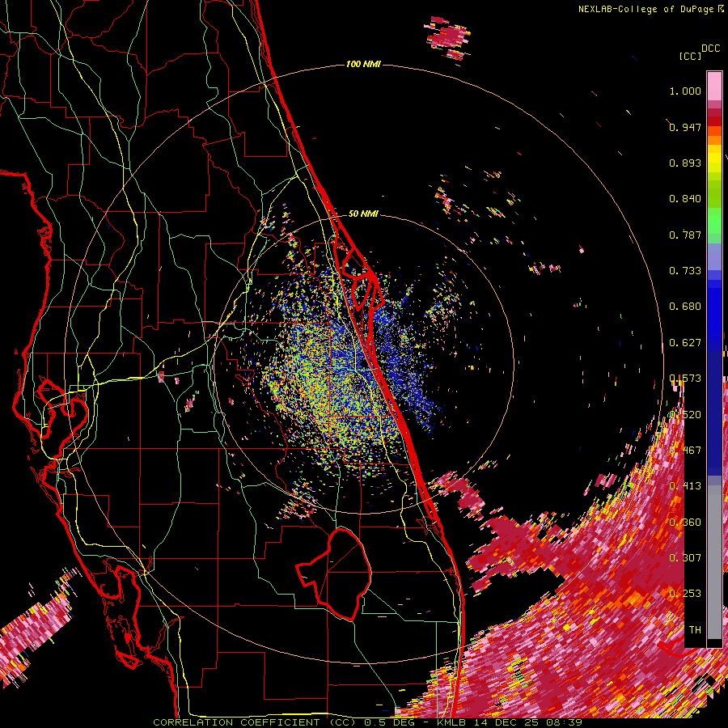Click the 0.947 legend value
This screenshot has height=728, width=728.
point(685,127)
